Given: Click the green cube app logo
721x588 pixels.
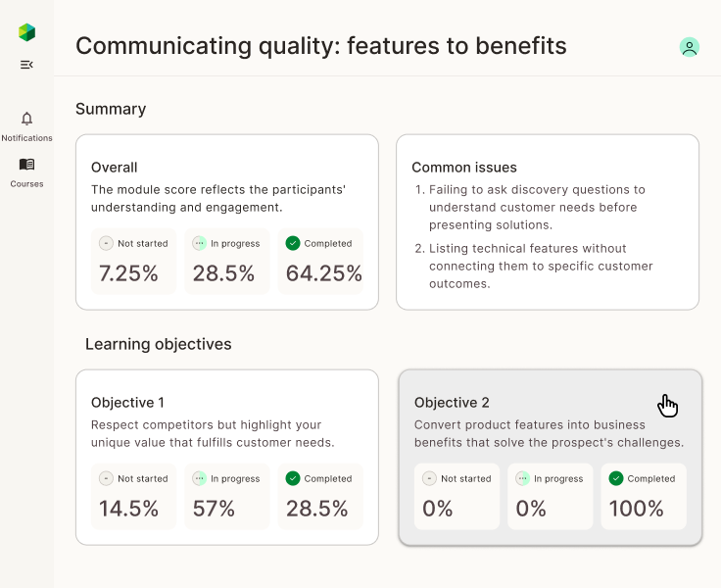Looking at the screenshot, I should tap(26, 32).
